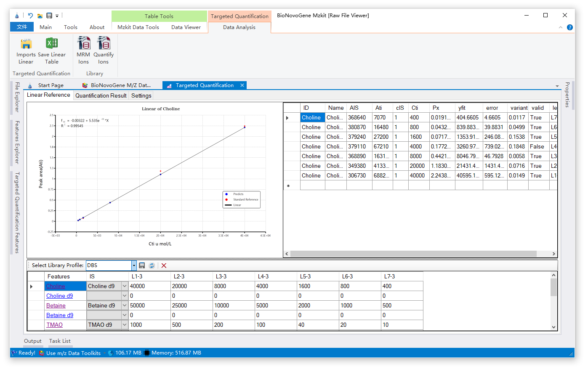588x368 pixels.
Task: Open Targeted Quantification Features side panel
Action: tap(17, 212)
